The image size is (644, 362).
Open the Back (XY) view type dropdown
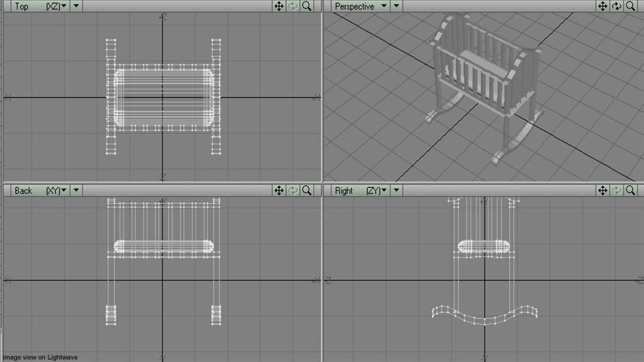point(41,190)
